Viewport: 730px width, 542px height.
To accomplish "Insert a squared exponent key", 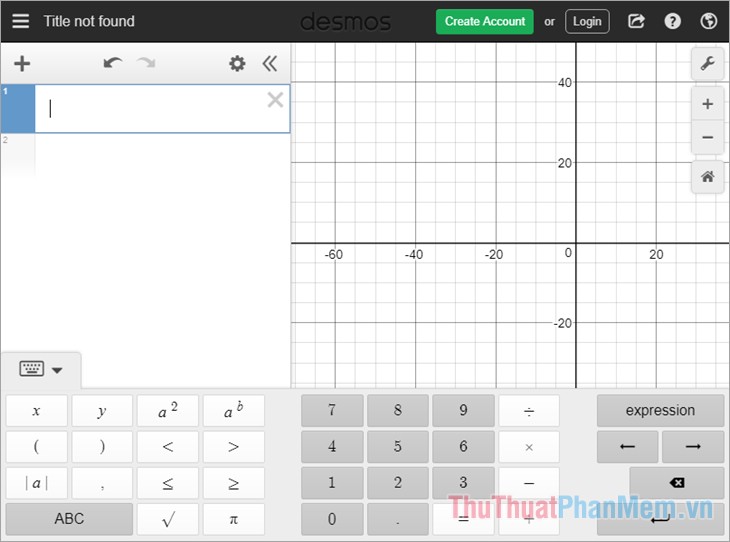I will click(x=168, y=411).
